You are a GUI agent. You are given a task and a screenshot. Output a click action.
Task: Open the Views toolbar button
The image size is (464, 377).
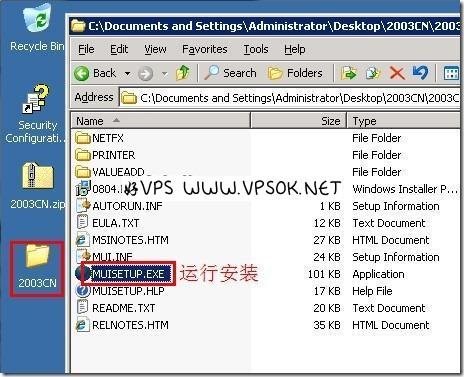pos(451,73)
